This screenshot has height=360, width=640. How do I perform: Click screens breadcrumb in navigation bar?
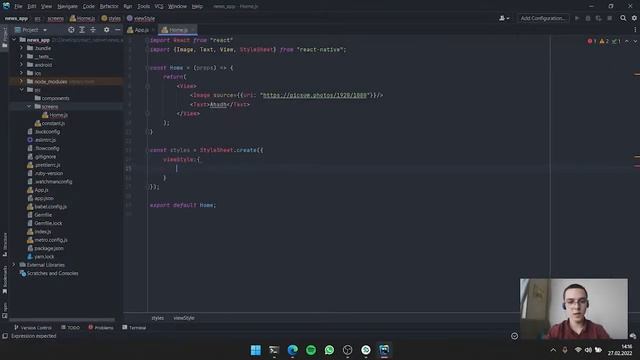click(56, 18)
